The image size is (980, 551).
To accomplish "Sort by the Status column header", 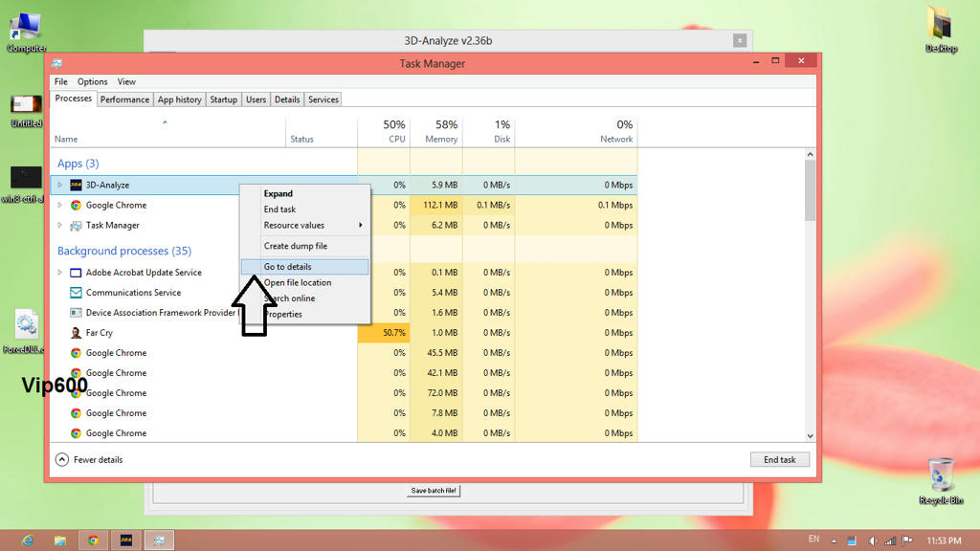I will [x=322, y=132].
